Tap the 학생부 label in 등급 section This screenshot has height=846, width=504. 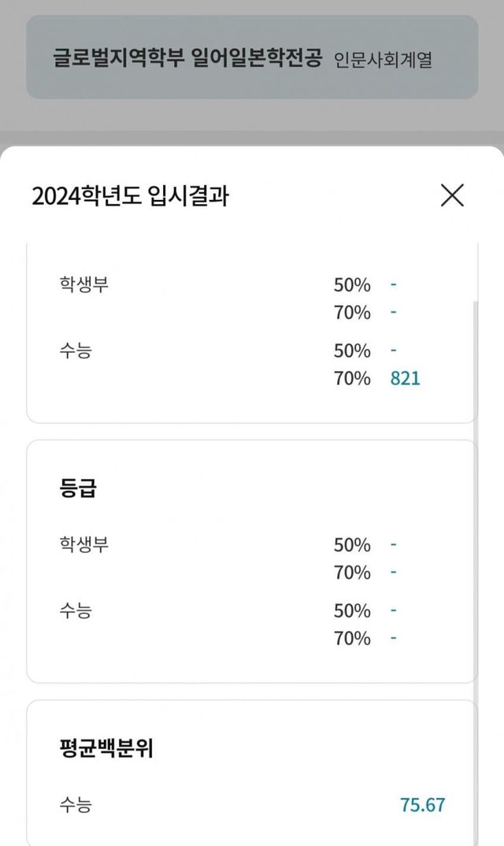pos(83,544)
